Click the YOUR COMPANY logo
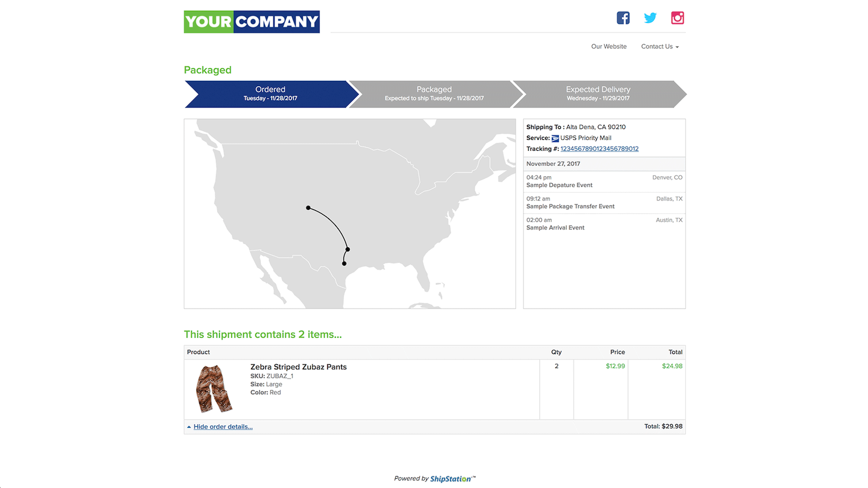The height and width of the screenshot is (488, 868). (x=252, y=22)
